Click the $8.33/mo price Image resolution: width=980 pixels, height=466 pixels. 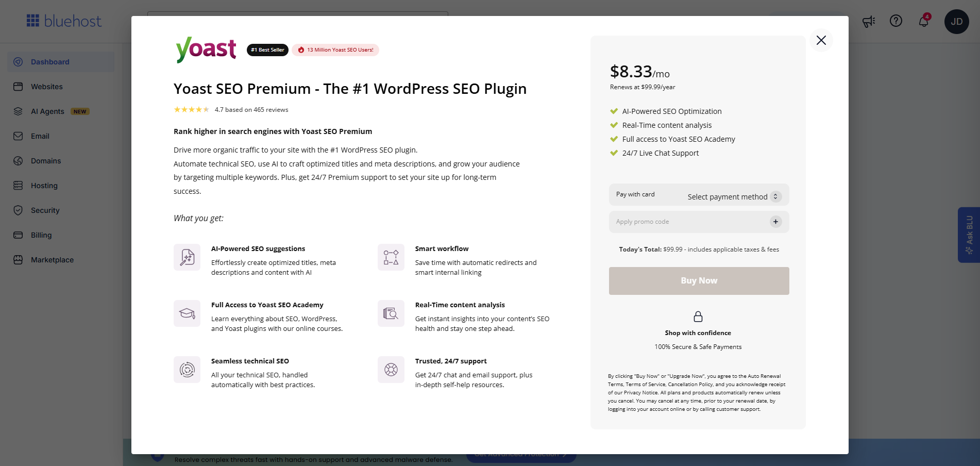point(640,72)
